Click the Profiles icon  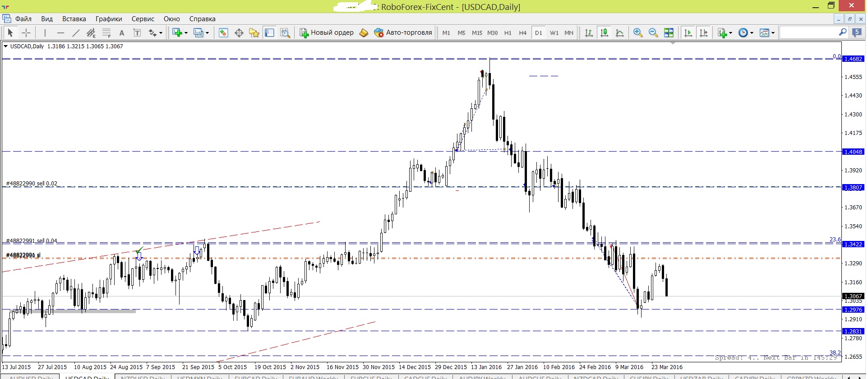(198, 32)
